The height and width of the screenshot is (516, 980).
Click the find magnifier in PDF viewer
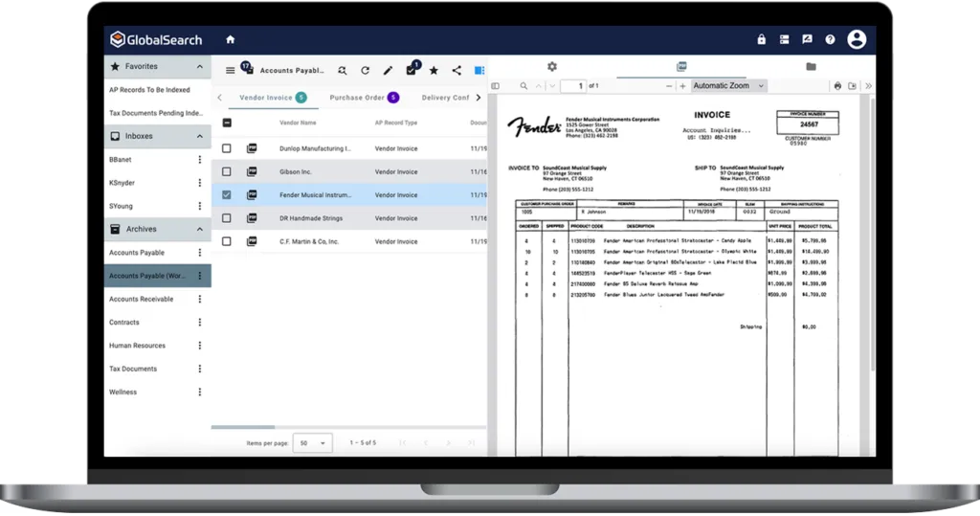coord(523,86)
